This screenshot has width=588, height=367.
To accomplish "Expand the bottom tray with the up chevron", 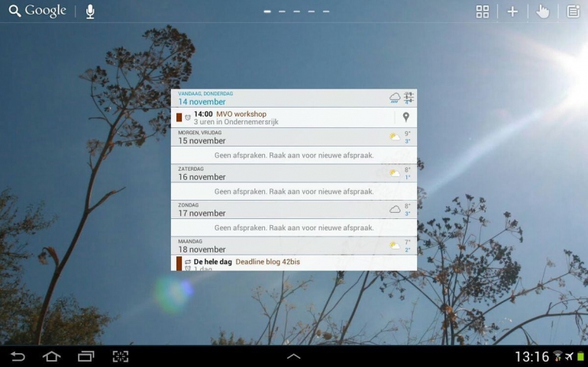I will (x=293, y=356).
